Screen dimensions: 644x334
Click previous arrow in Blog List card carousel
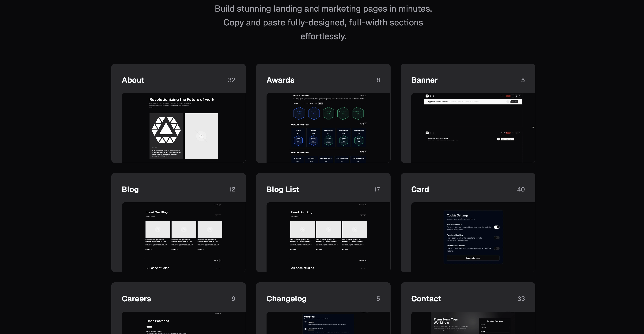(361, 216)
